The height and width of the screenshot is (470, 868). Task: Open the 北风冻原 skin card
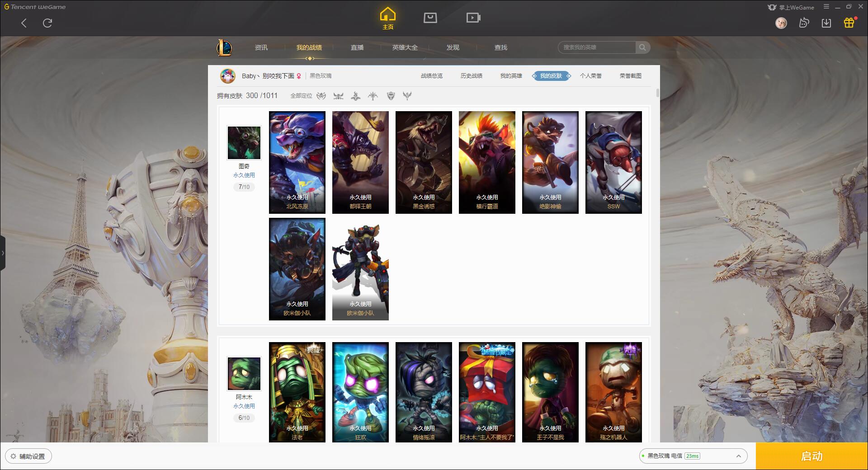tap(297, 162)
